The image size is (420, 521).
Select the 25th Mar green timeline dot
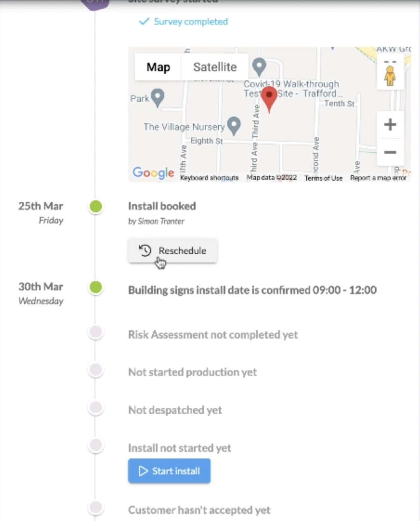[96, 206]
